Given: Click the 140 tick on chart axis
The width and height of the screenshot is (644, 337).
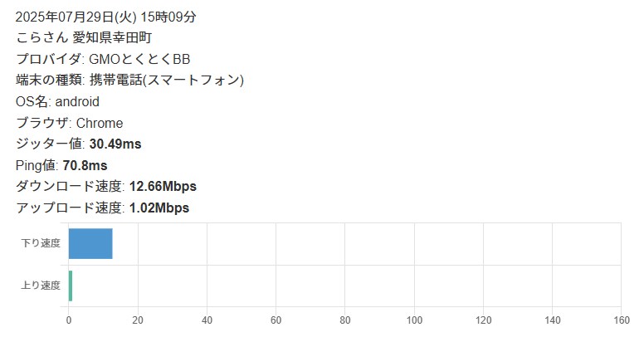Looking at the screenshot, I should [551, 320].
